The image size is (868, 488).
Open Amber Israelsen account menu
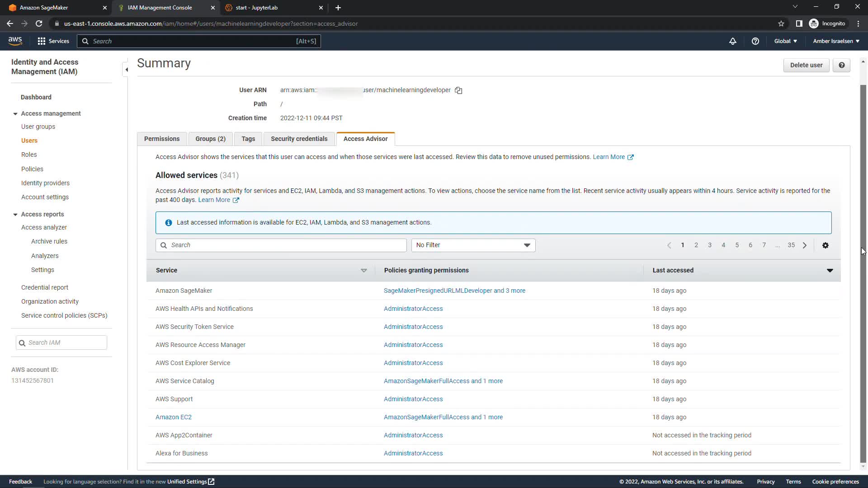[x=836, y=41]
